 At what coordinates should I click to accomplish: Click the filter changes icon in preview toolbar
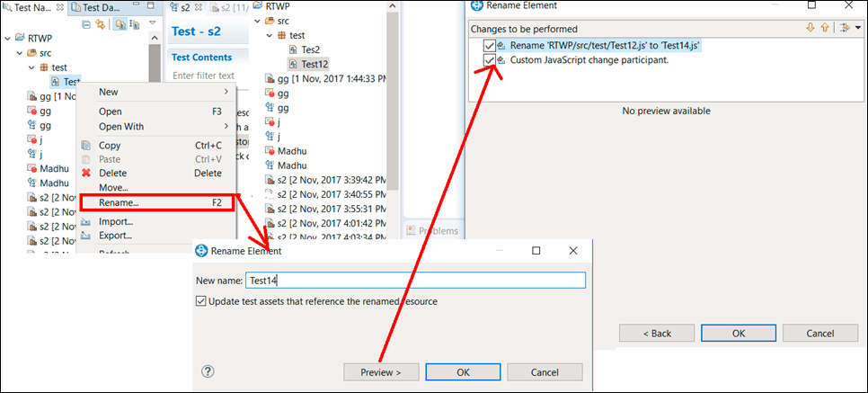845,28
